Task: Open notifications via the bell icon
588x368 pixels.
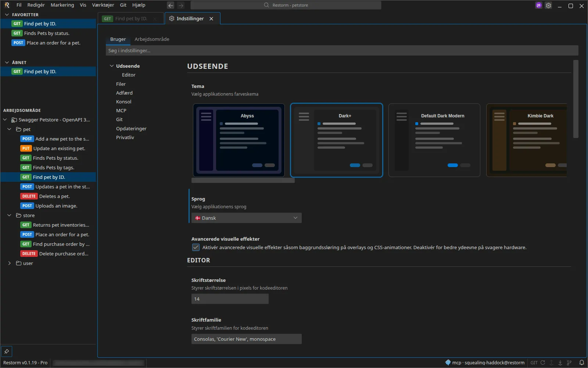Action: [582, 362]
